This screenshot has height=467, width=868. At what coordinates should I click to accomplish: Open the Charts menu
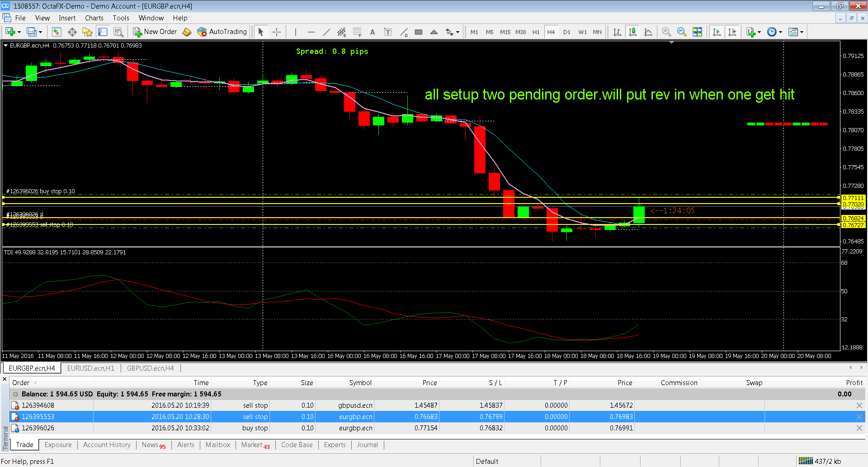click(x=94, y=18)
